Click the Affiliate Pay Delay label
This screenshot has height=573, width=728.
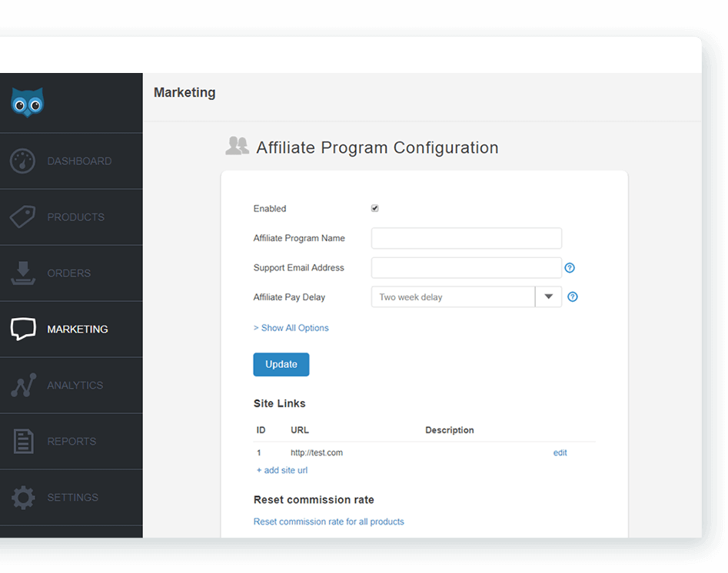289,297
